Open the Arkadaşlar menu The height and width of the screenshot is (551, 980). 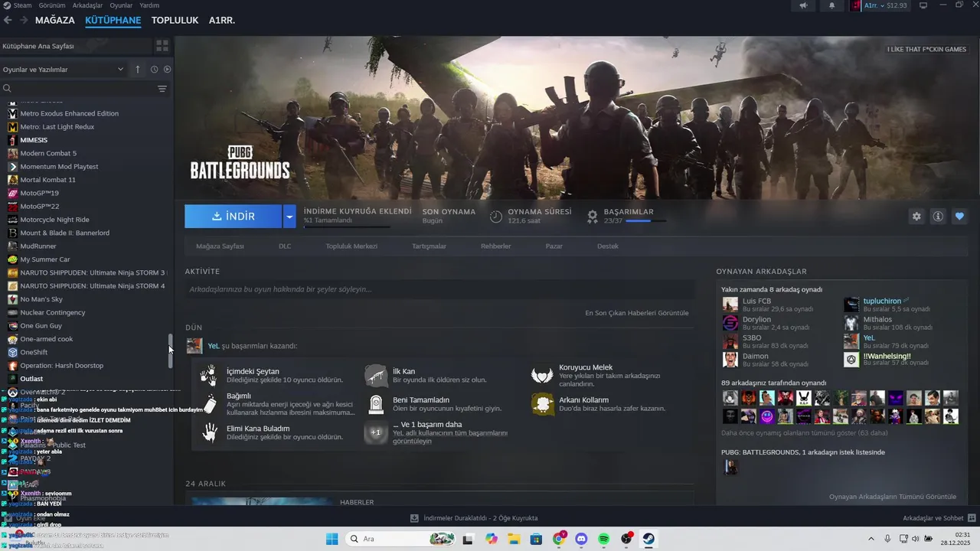click(x=88, y=5)
